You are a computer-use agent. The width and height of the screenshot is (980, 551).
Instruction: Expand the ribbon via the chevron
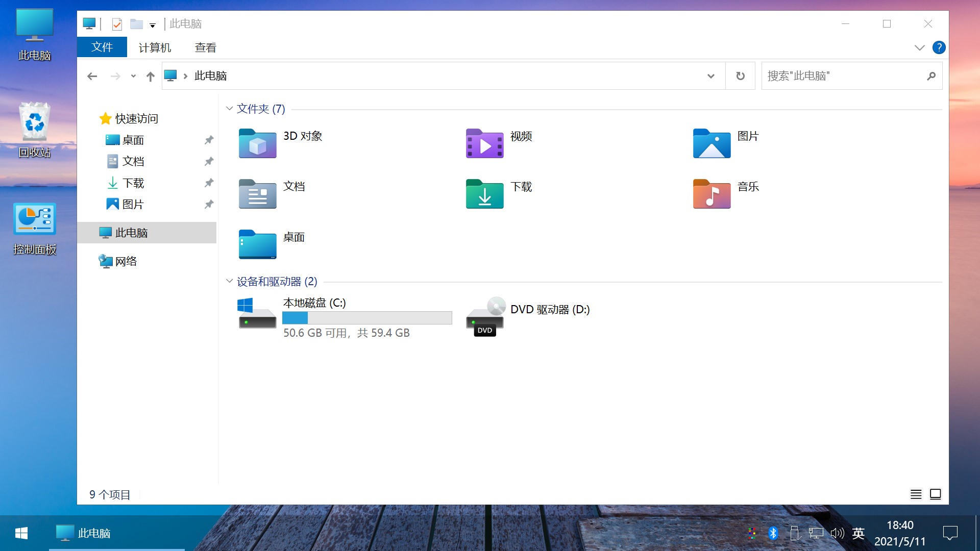pyautogui.click(x=918, y=47)
